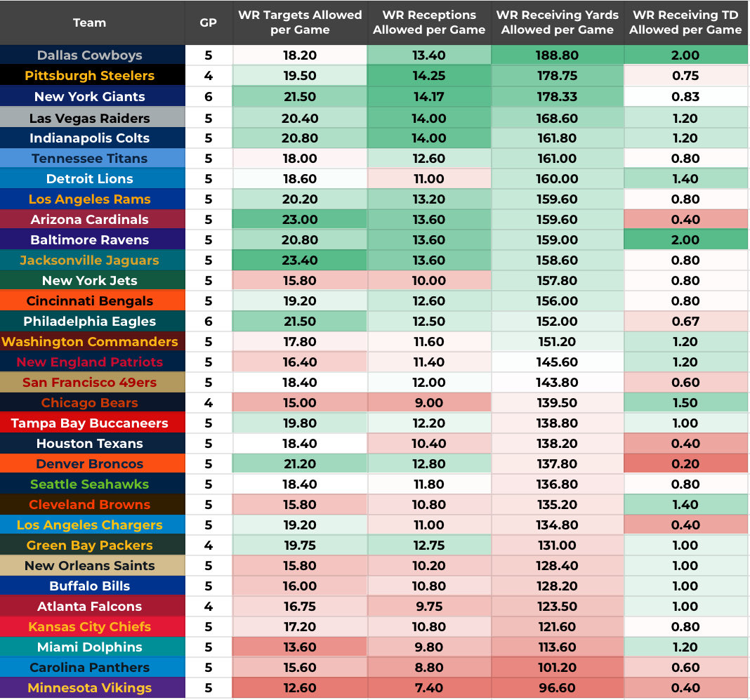
Task: Select the Houston Texans cell
Action: (92, 443)
